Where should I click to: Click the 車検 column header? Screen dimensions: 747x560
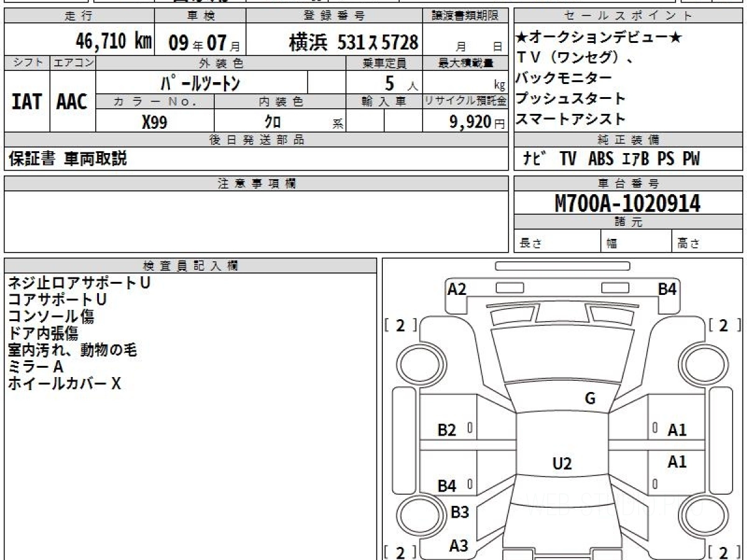(x=201, y=16)
